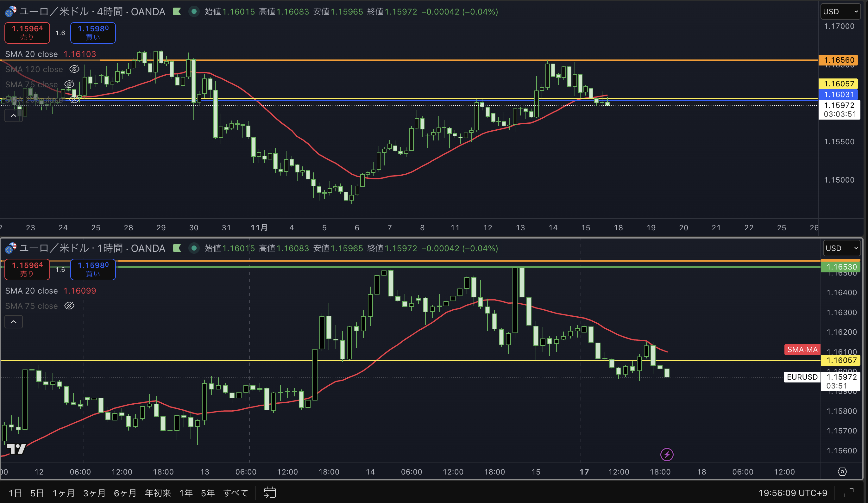
Task: Open date range calendar icon
Action: 270,493
